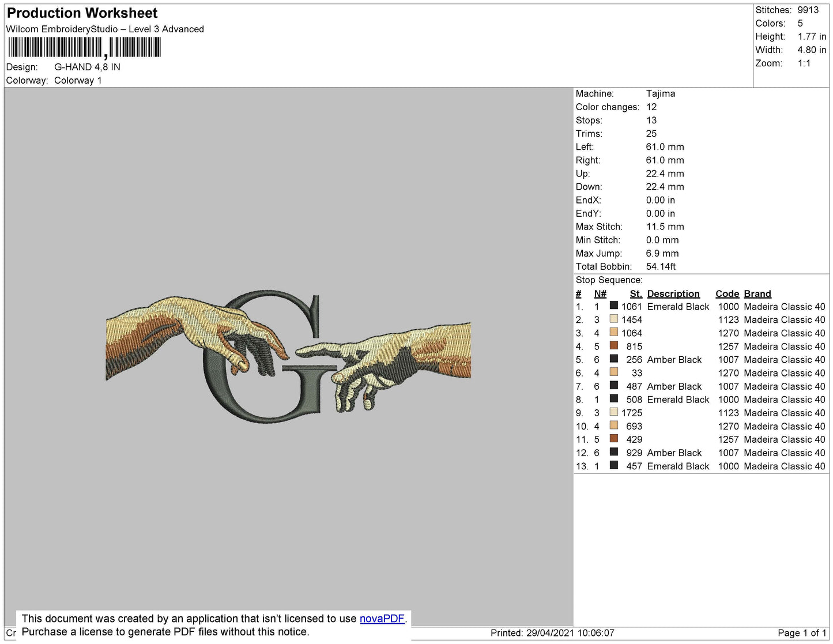This screenshot has height=644, width=833.
Task: Select the 'Colorway 1' value
Action: pyautogui.click(x=78, y=81)
